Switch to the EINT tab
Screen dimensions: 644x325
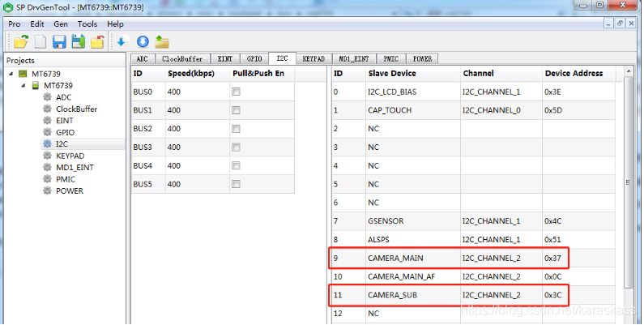coord(225,58)
